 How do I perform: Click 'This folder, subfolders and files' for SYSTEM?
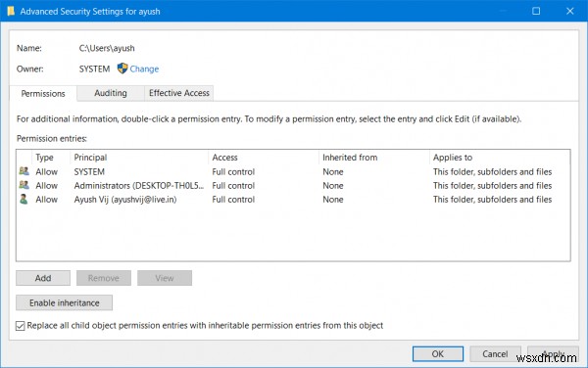492,172
